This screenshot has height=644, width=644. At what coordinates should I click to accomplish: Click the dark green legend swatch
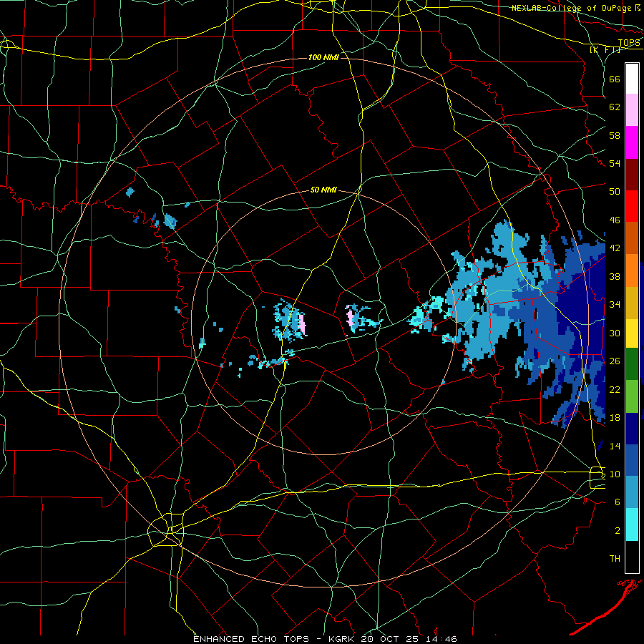click(x=632, y=364)
